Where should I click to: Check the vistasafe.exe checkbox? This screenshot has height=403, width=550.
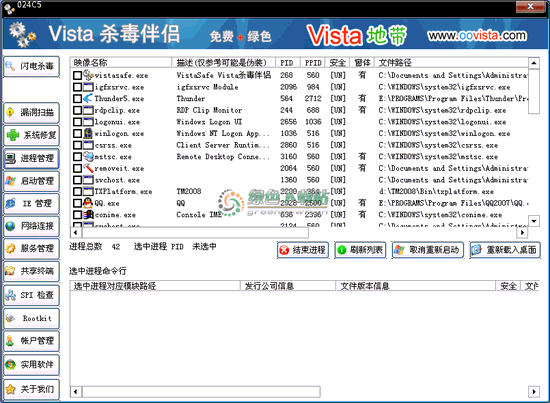pyautogui.click(x=78, y=75)
